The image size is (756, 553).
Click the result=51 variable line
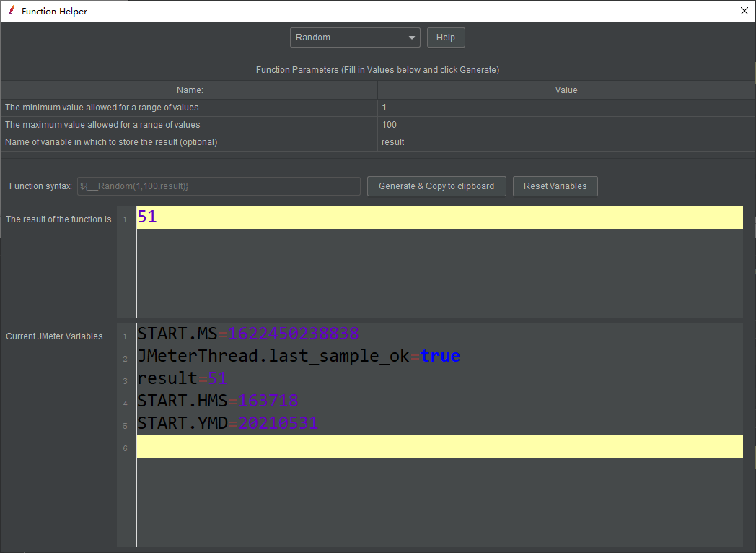click(183, 378)
